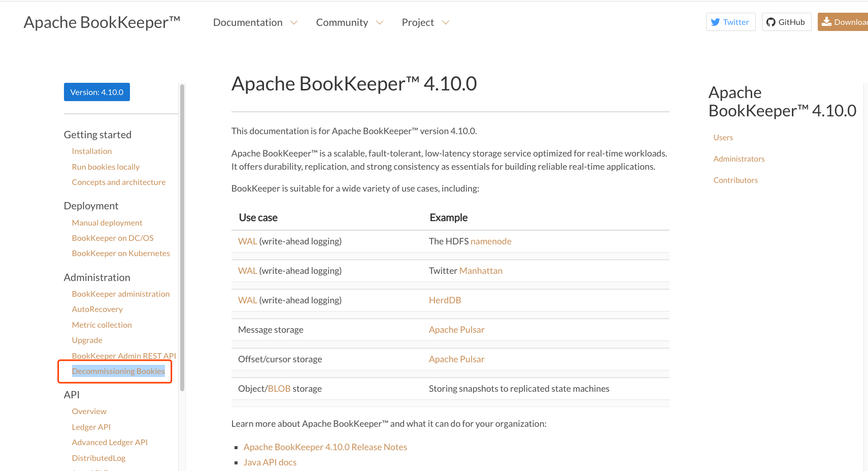
Task: Open the Project menu
Action: click(x=418, y=22)
